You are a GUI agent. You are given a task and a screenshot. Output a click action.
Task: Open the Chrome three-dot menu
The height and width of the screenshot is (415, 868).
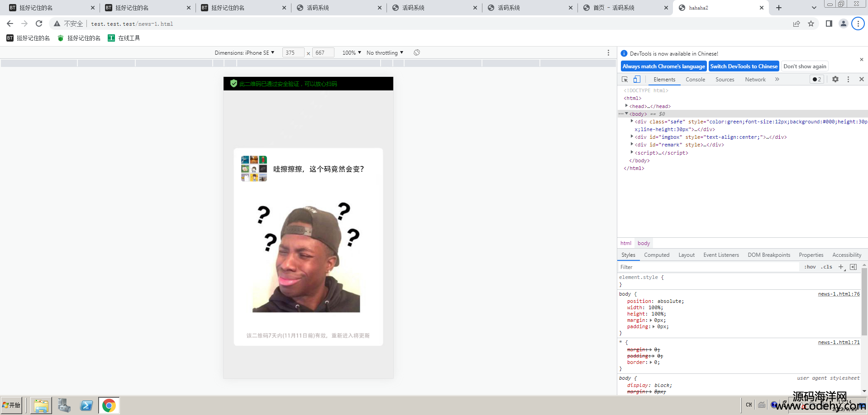858,24
